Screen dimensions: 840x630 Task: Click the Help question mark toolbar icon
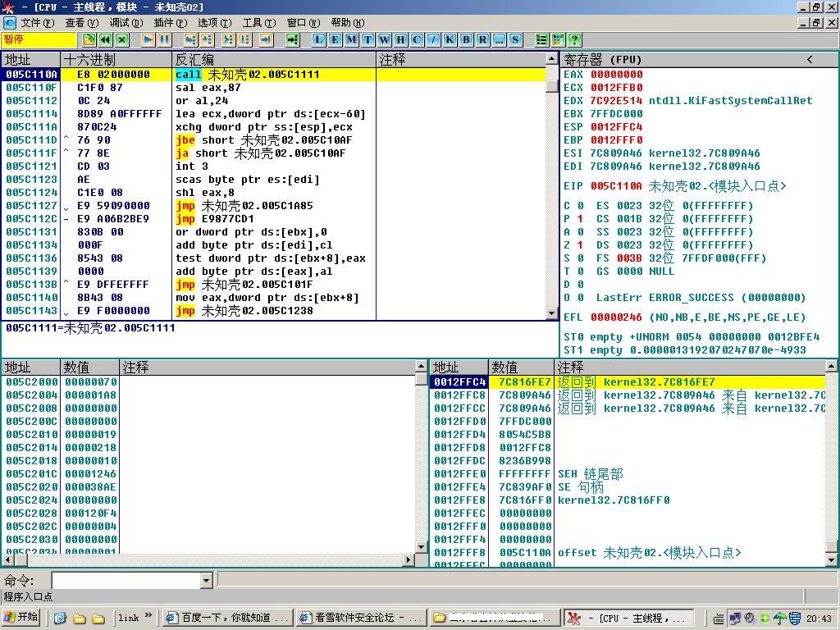coord(574,39)
